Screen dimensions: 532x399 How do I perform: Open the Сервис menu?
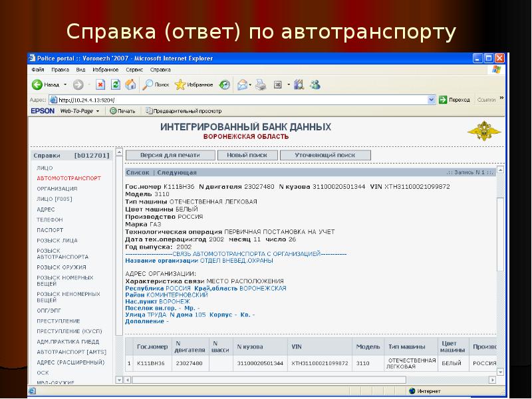coord(135,70)
